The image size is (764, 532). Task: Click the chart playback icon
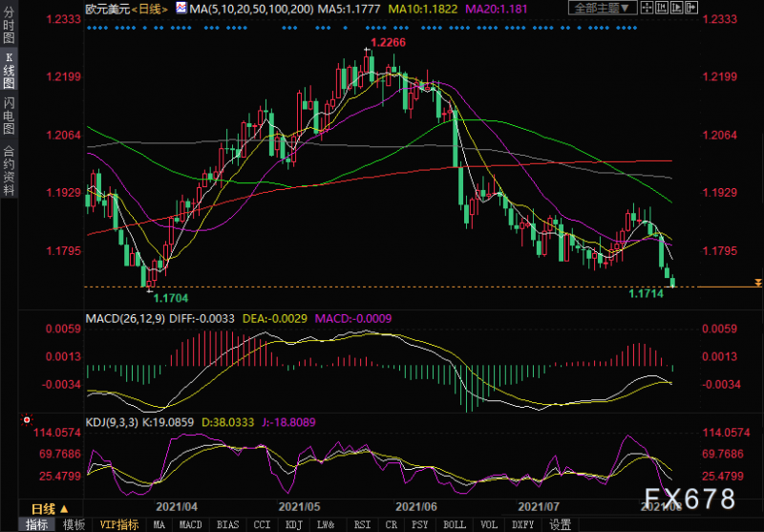tap(677, 8)
